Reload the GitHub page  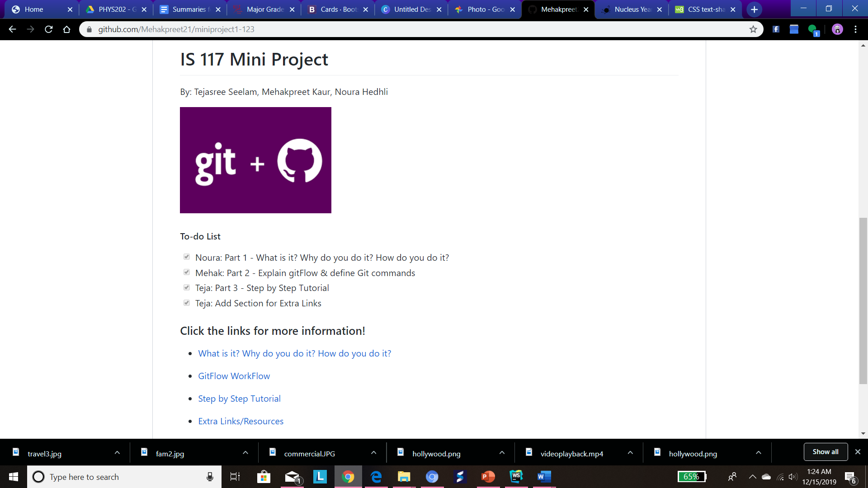click(49, 29)
